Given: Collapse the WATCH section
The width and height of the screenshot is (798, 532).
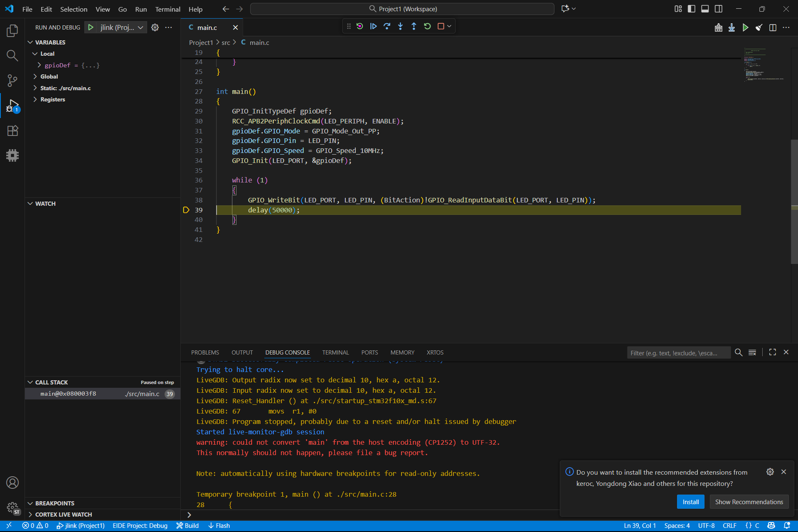Looking at the screenshot, I should point(30,204).
